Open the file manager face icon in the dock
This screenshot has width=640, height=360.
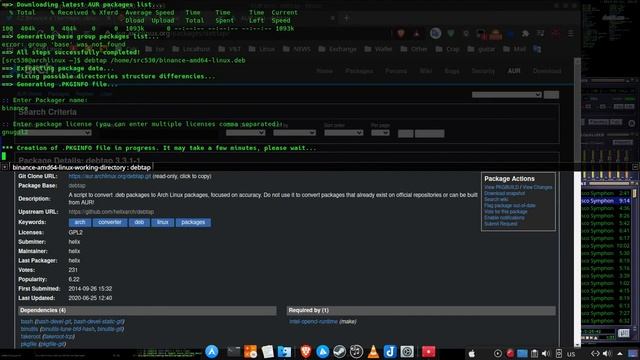coord(284,351)
